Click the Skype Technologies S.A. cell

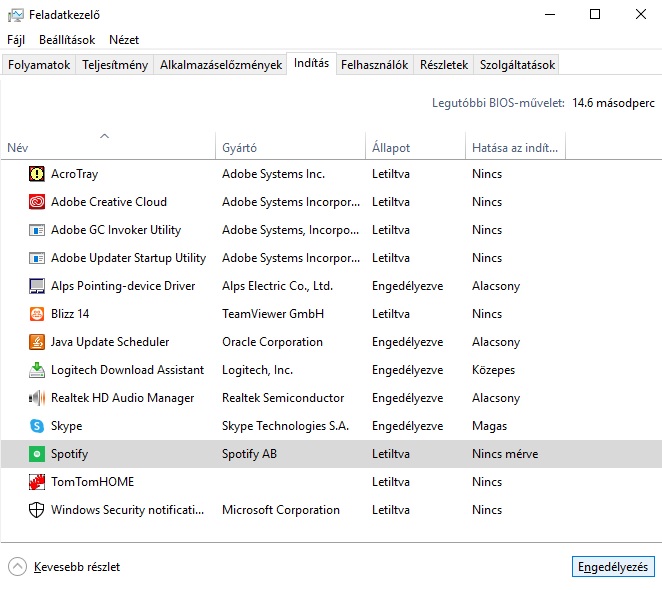pyautogui.click(x=285, y=426)
